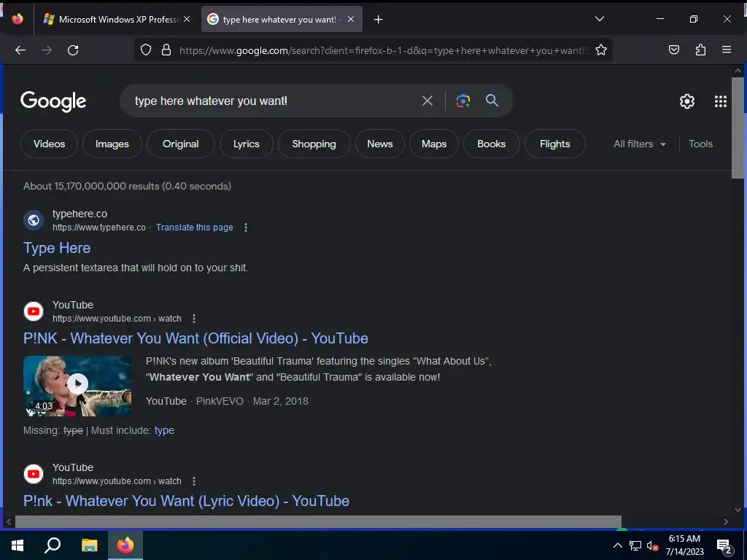Image resolution: width=747 pixels, height=560 pixels.
Task: Open more options for typehere.co result
Action: [246, 227]
